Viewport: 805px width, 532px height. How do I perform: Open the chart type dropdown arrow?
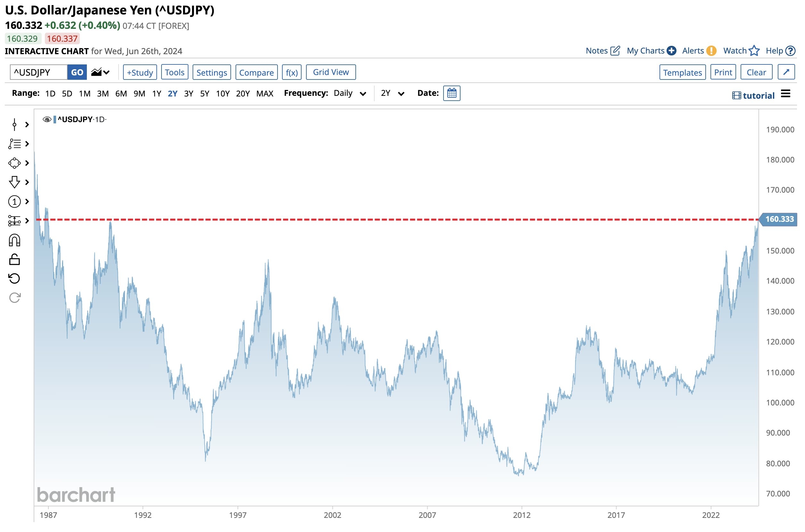106,72
